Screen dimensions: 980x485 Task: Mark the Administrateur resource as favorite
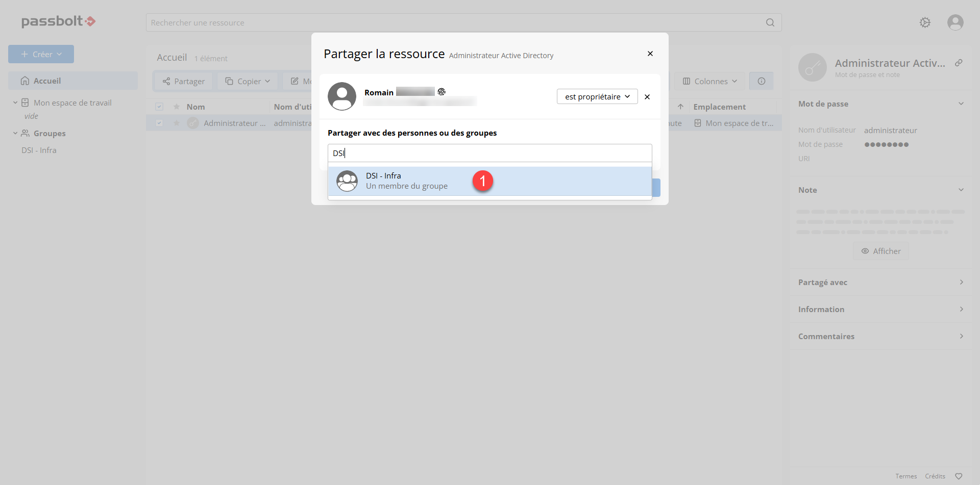pos(177,123)
